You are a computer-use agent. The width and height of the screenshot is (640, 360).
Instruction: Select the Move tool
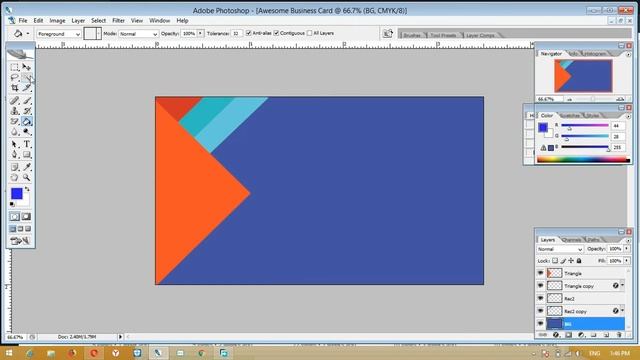click(27, 67)
